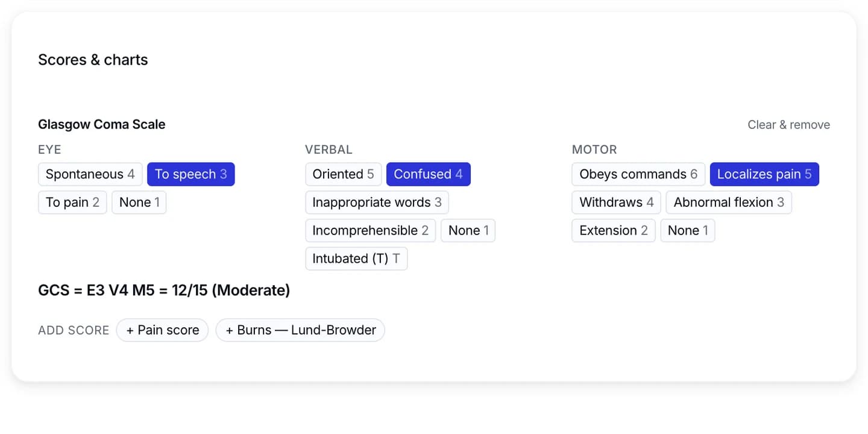The image size is (868, 434).
Task: Click the Clear & remove link
Action: 789,125
